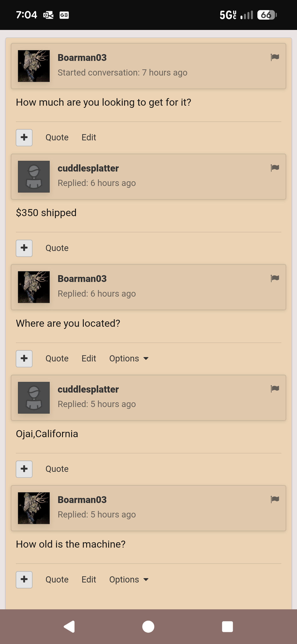Report the "$350 shipped" reply with flag icon

coord(275,168)
